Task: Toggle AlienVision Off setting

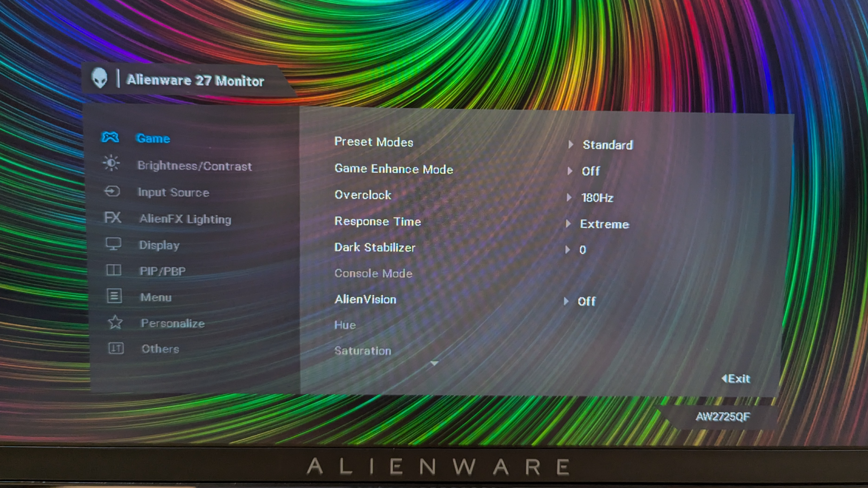Action: [x=586, y=301]
